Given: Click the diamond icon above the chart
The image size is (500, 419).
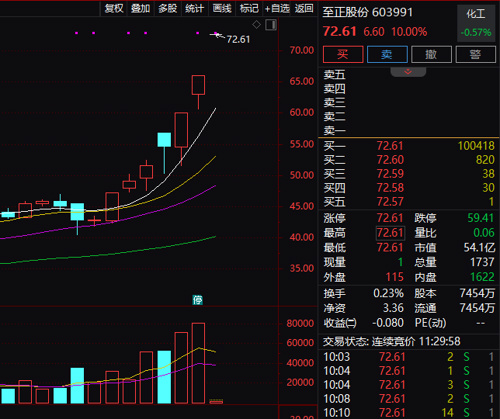Looking at the screenshot, I should pos(256,24).
